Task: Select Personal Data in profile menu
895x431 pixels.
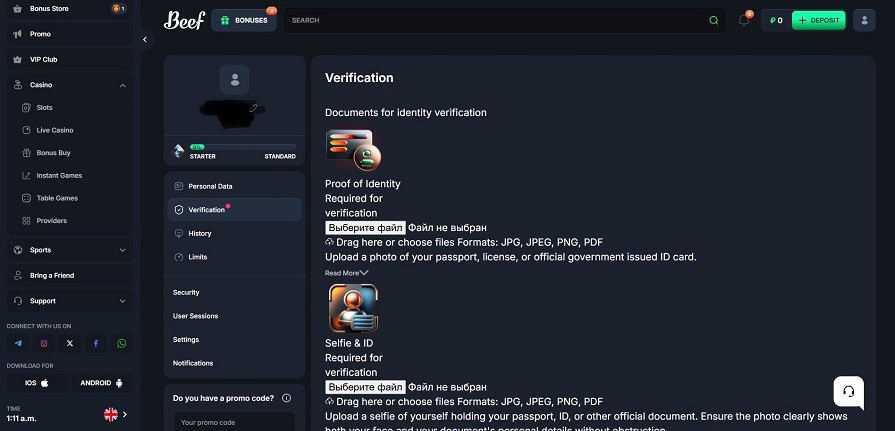Action: click(x=210, y=186)
